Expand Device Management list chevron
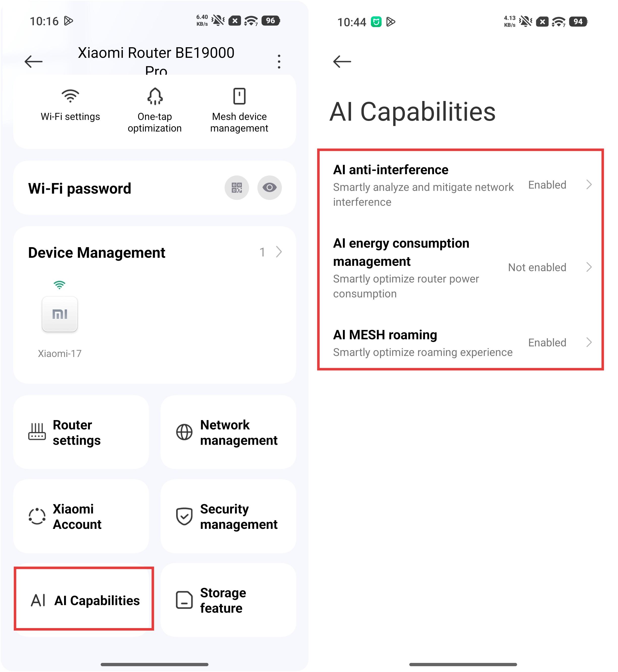The width and height of the screenshot is (618, 672). coord(279,252)
